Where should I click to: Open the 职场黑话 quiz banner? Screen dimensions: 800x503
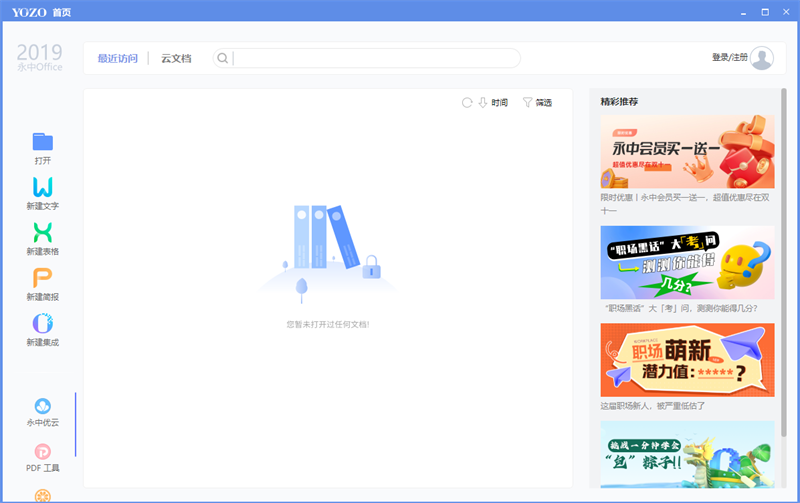point(687,262)
